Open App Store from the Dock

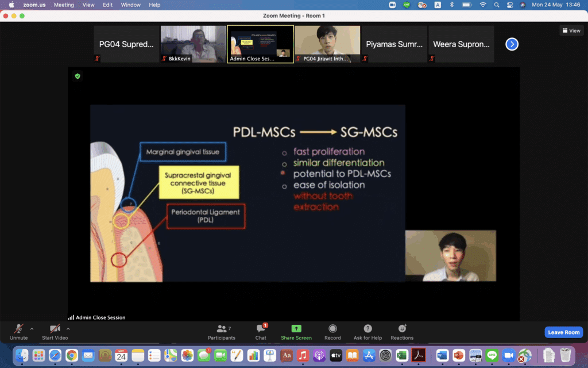(369, 355)
